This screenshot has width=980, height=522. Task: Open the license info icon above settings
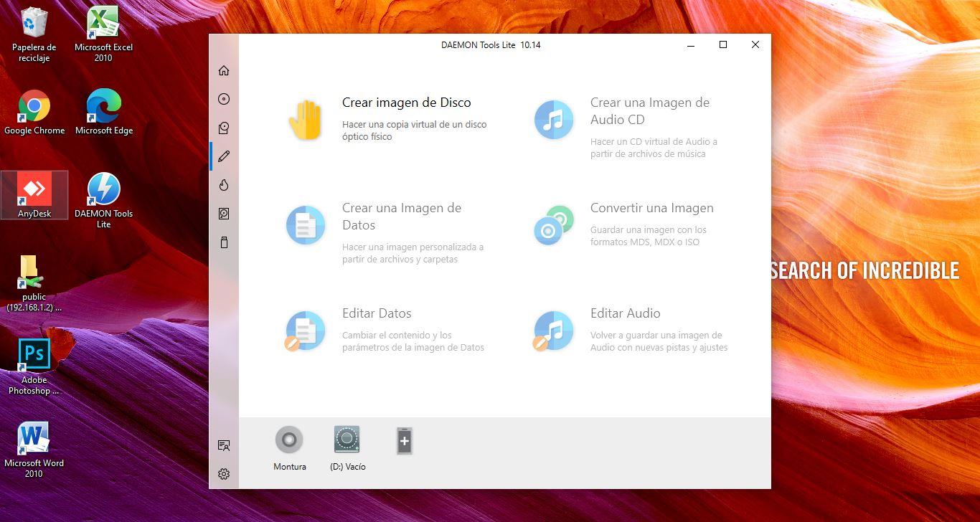click(224, 445)
